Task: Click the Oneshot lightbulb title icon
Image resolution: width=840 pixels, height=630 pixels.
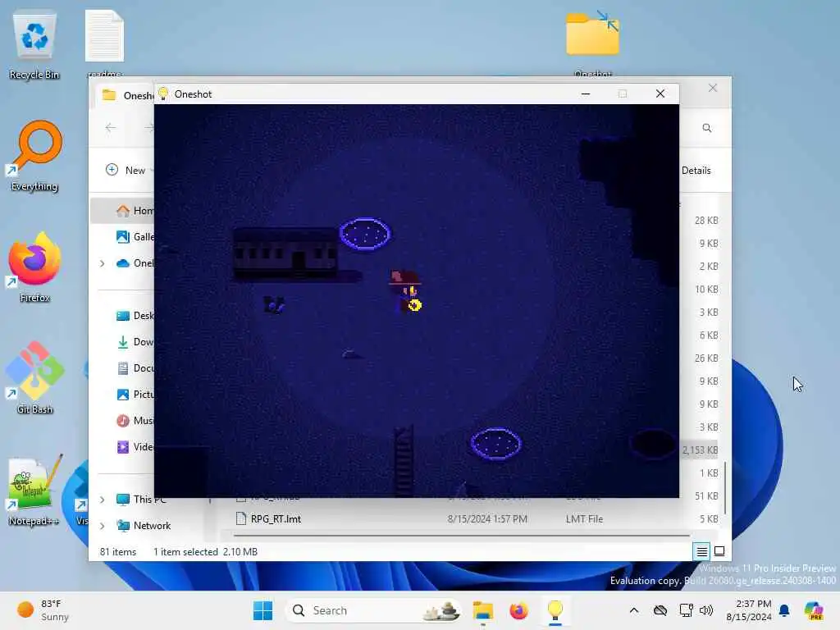Action: (163, 94)
